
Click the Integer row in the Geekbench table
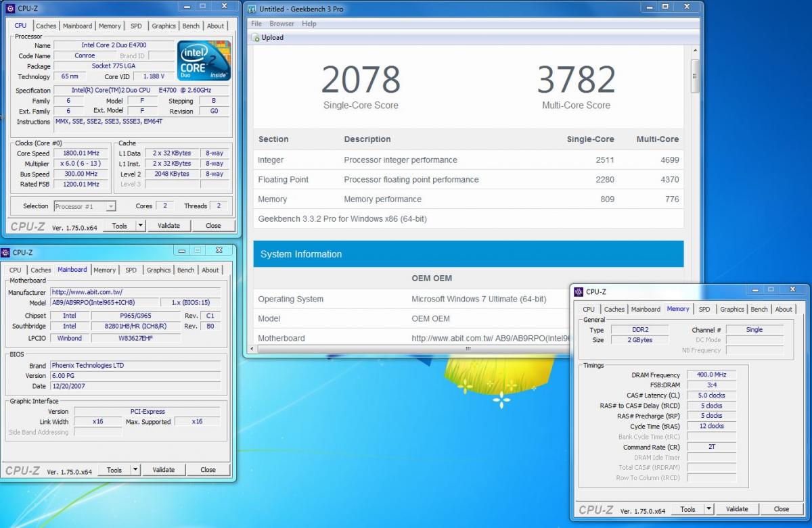point(468,160)
